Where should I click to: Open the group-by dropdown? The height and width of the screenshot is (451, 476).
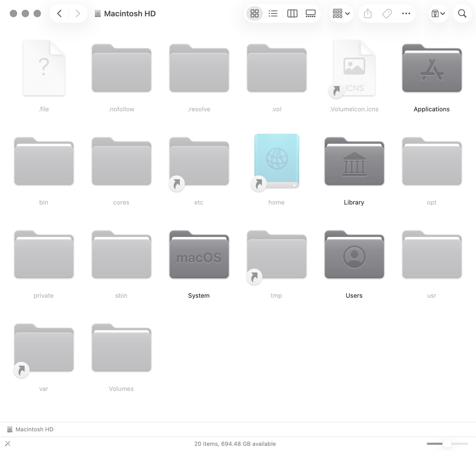click(341, 13)
